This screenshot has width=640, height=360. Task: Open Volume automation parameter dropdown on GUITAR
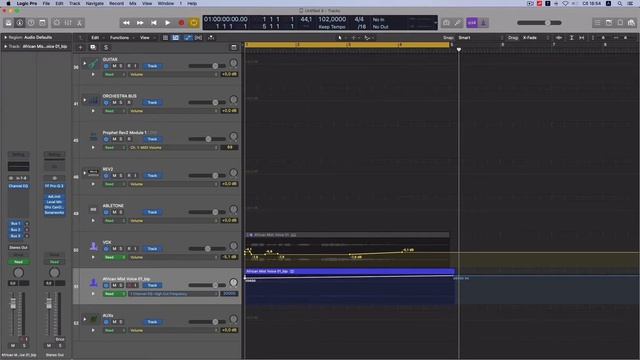(174, 74)
